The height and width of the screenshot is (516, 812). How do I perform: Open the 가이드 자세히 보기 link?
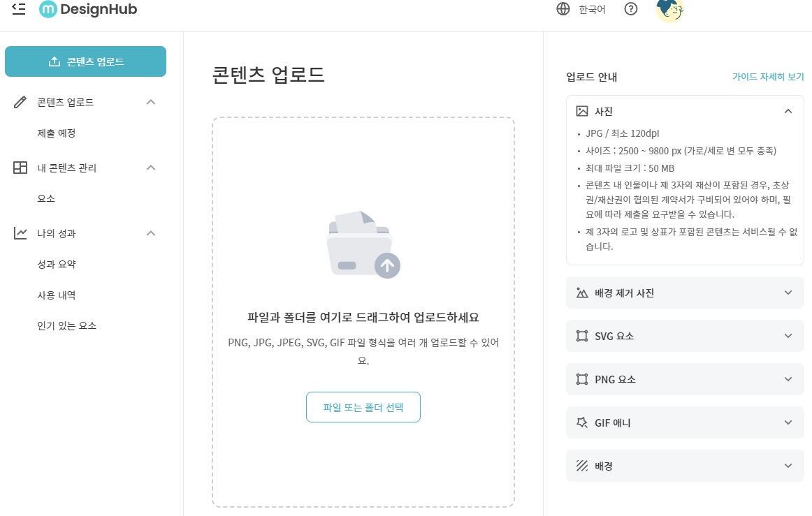point(767,77)
